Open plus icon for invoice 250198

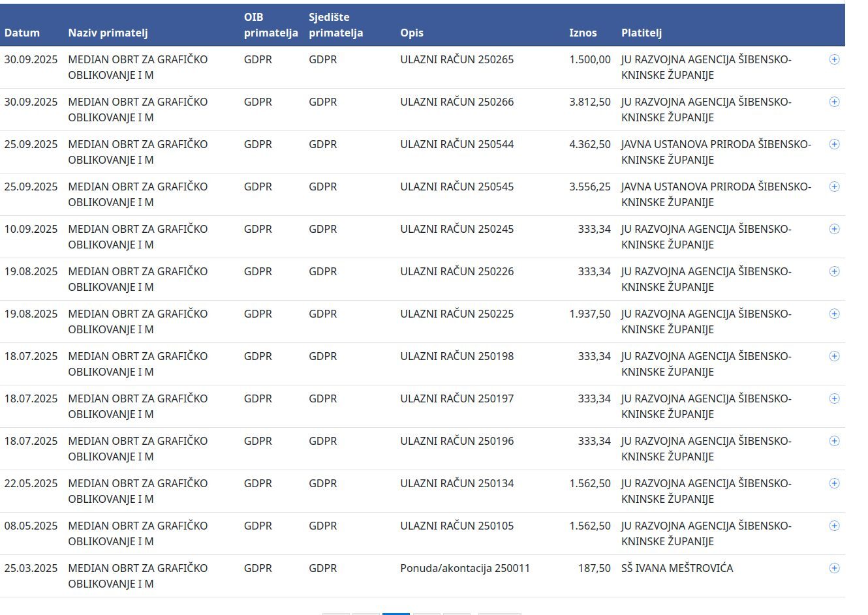pos(834,356)
